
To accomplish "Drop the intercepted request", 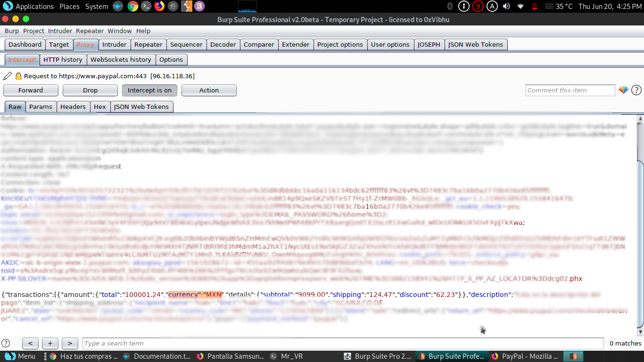I will tap(90, 90).
